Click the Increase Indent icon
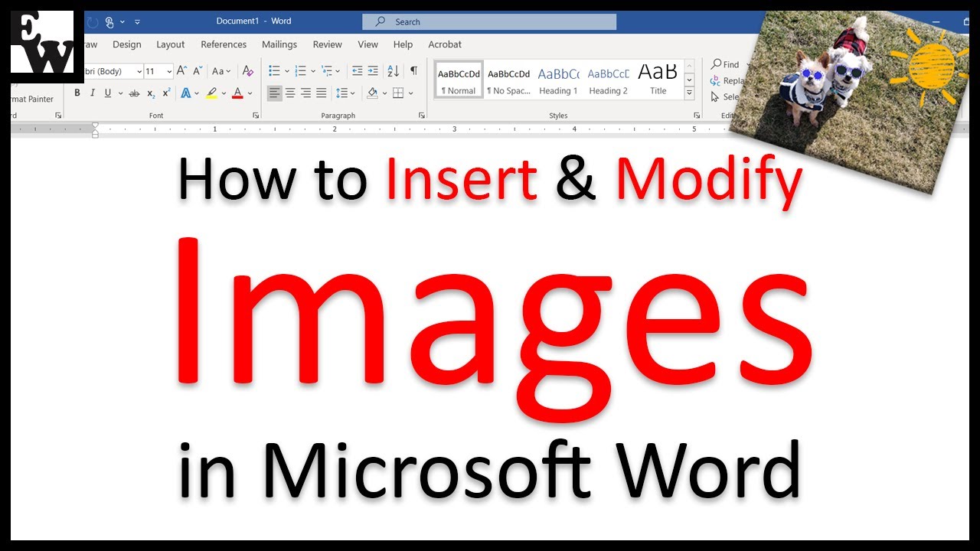 pos(373,70)
